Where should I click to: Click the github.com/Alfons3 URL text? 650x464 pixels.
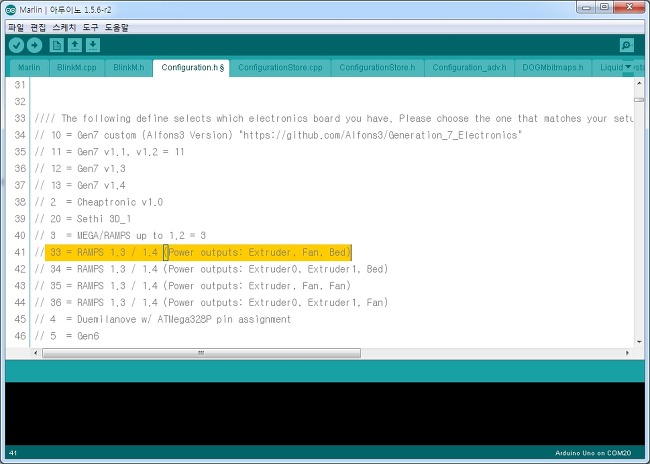point(380,135)
